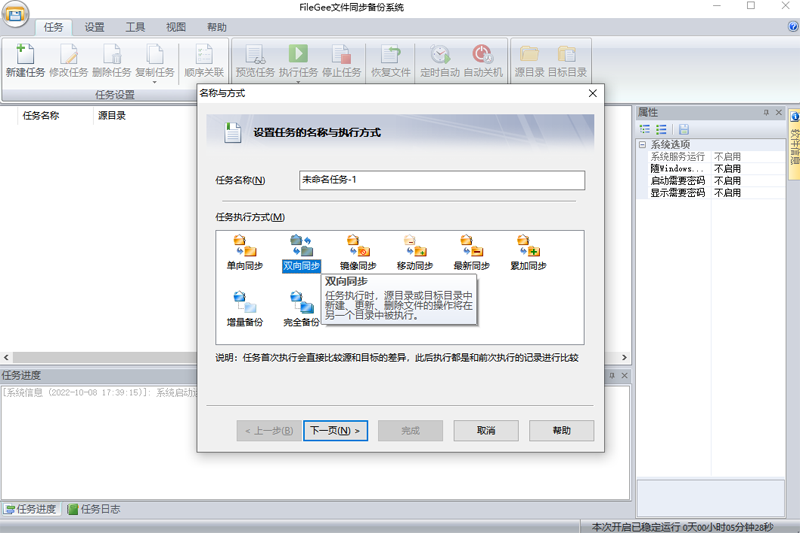Image resolution: width=800 pixels, height=533 pixels.
Task: Open the 视图 ribbon tab
Action: 176,27
